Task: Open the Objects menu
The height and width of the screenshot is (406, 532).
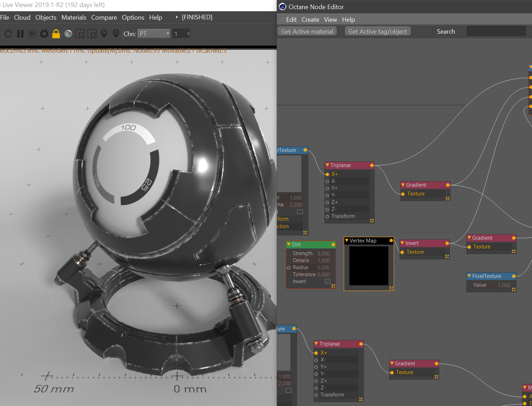Action: point(46,18)
